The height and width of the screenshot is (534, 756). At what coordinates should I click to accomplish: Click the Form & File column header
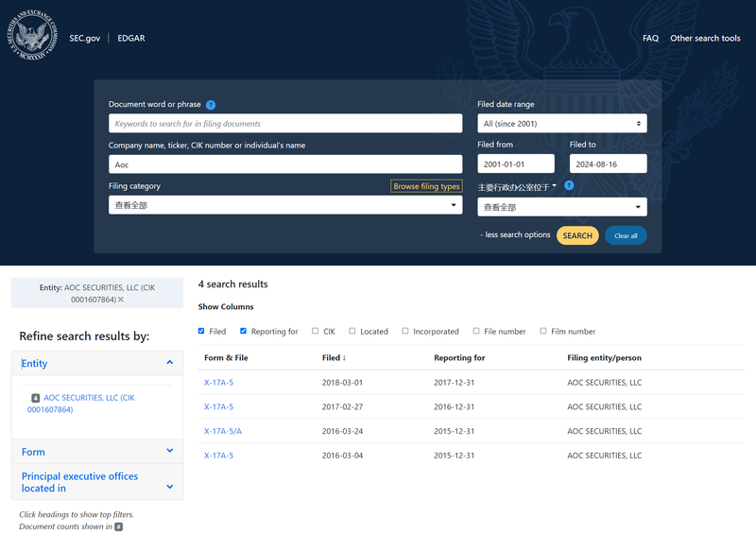point(226,358)
